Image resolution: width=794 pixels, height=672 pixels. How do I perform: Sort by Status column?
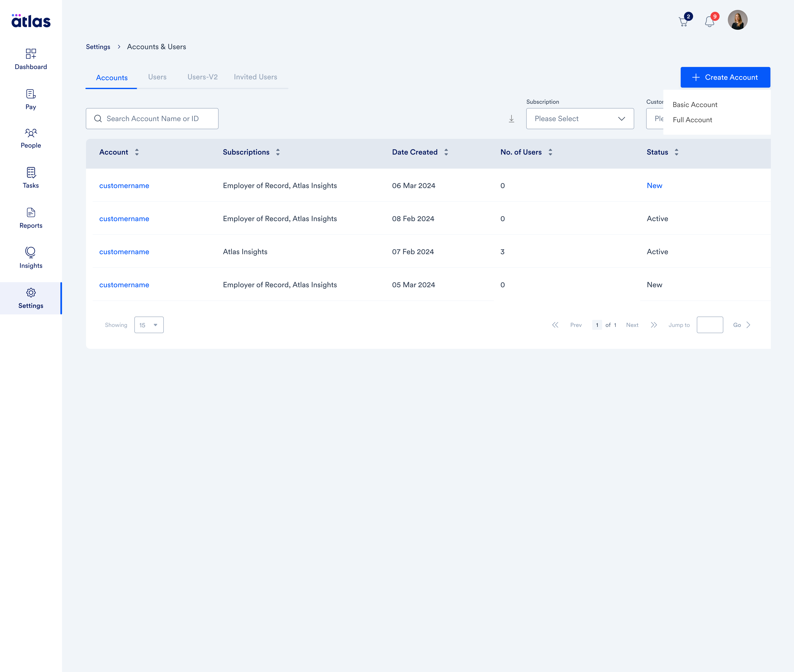677,152
